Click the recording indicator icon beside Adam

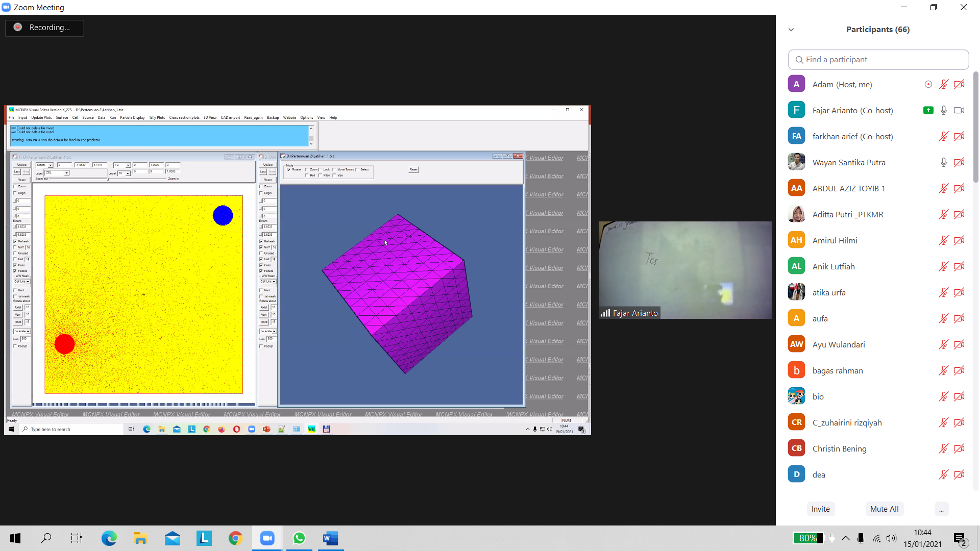(928, 84)
